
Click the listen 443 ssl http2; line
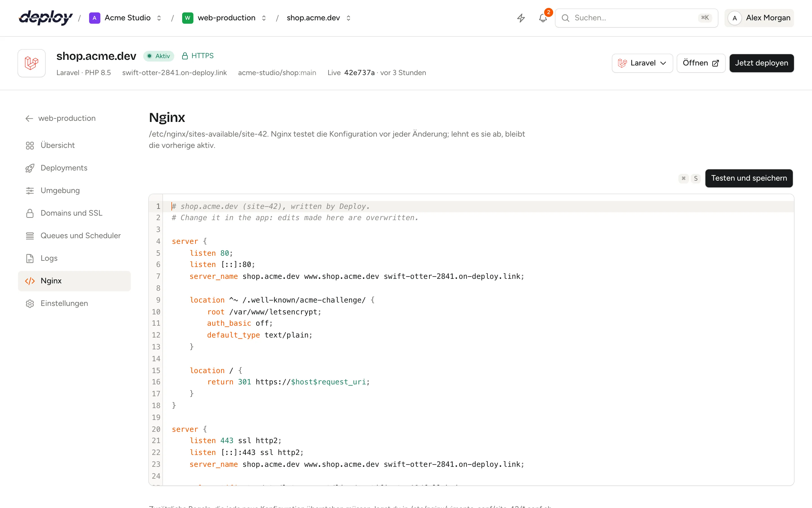pos(235,441)
